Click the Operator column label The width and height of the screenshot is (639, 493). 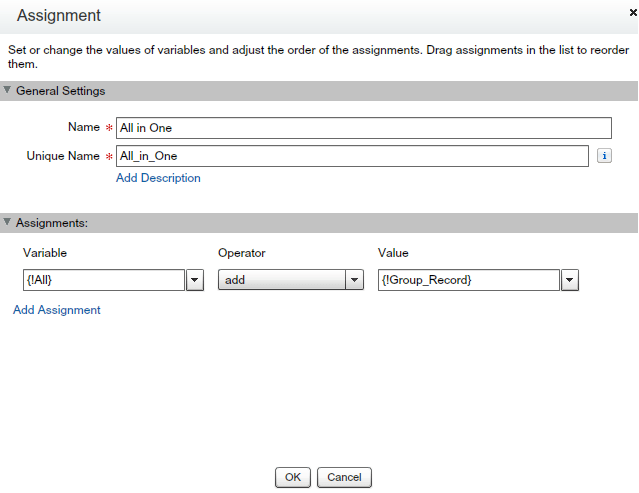tap(241, 253)
